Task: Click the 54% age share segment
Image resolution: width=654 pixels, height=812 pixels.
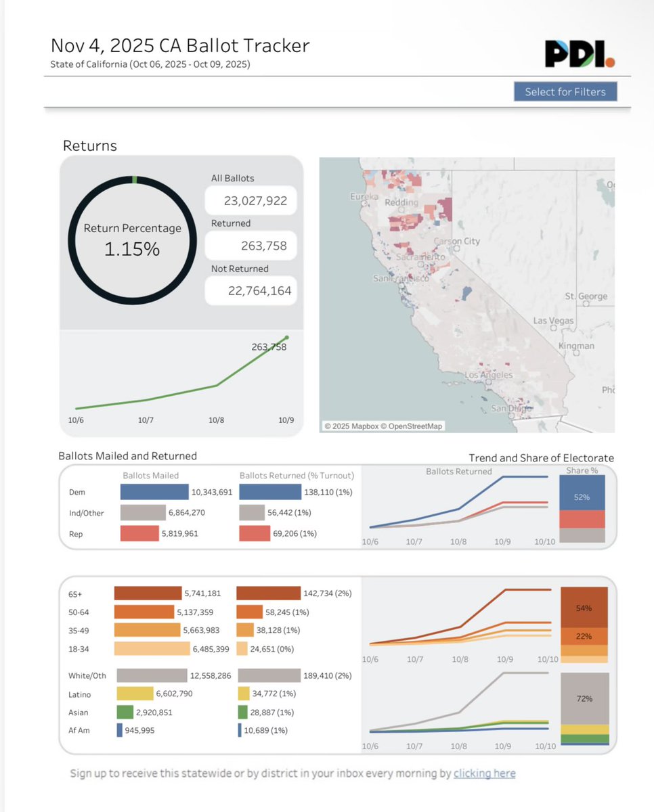Action: [x=584, y=608]
